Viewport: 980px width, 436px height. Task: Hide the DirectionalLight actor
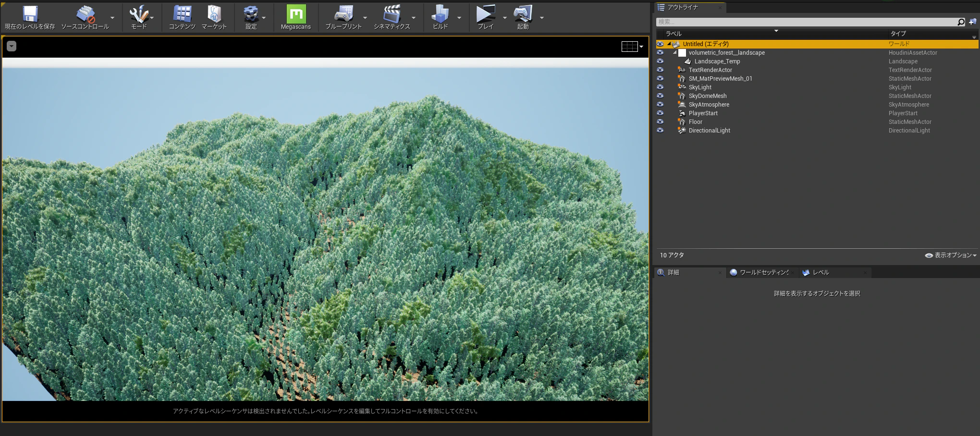pos(660,131)
